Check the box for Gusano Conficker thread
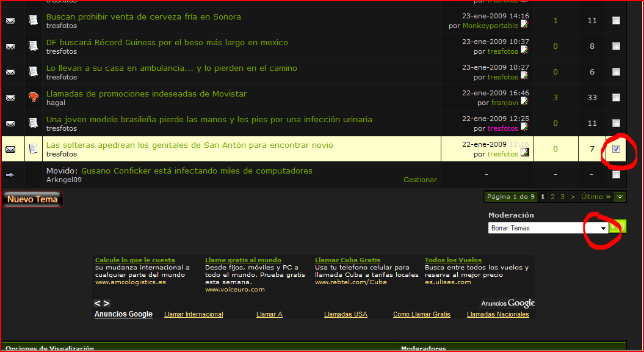This screenshot has height=352, width=644. pos(616,175)
